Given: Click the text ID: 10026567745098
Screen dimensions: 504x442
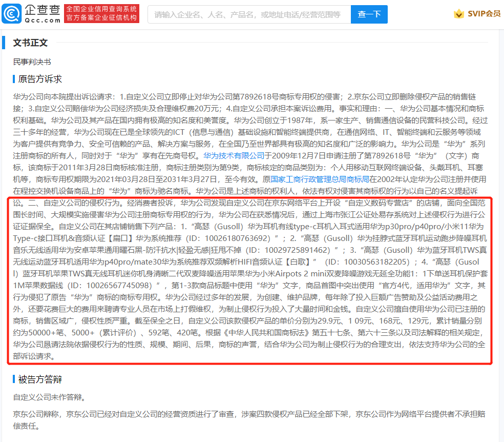Looking at the screenshot, I should pos(113,286).
